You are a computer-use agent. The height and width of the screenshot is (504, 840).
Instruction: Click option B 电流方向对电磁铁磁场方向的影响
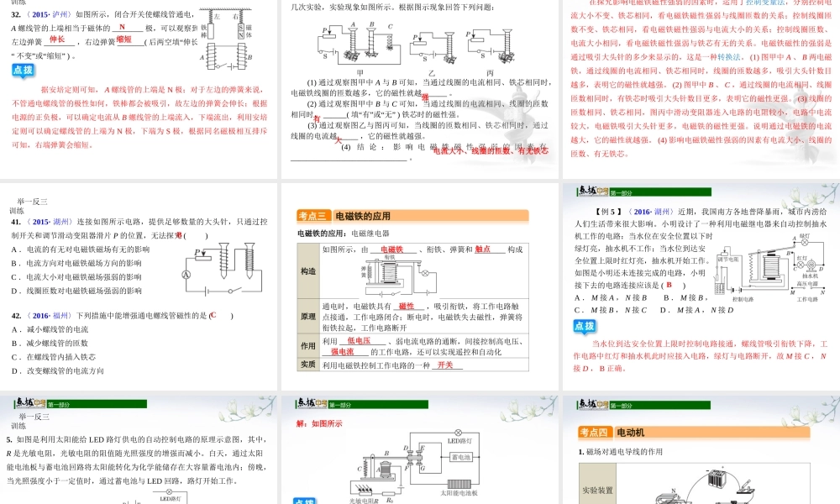click(x=76, y=263)
